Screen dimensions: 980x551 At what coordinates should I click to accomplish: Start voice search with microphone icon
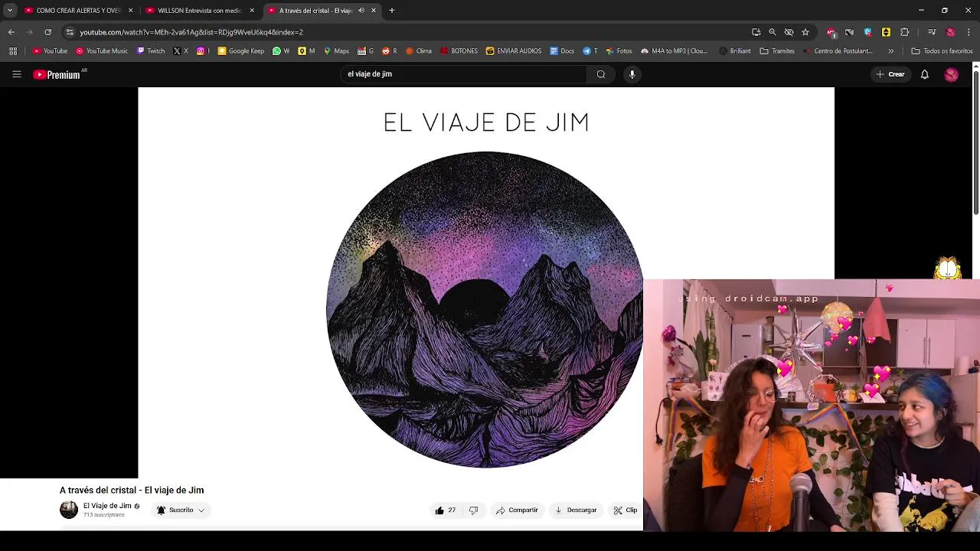(x=632, y=74)
